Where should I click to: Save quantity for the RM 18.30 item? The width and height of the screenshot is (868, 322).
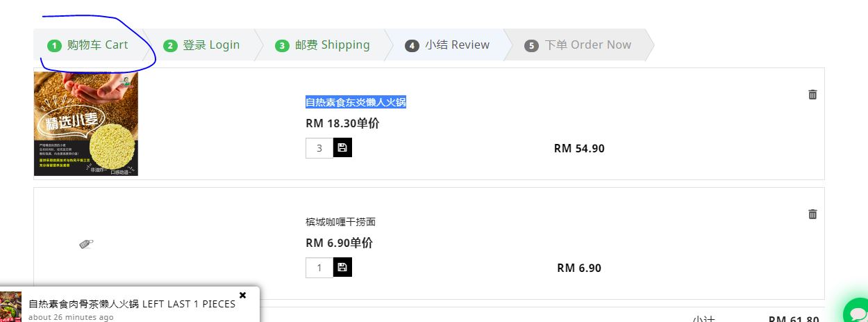coord(342,147)
